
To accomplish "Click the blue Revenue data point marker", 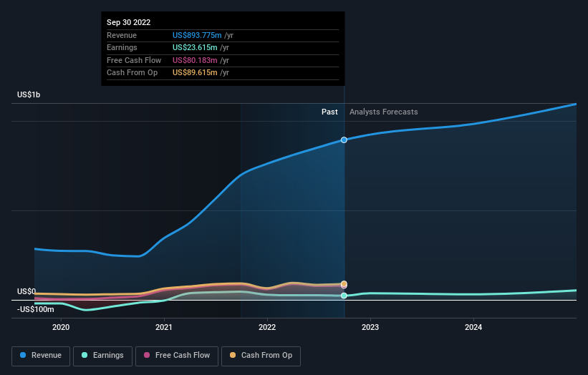I will 344,140.
